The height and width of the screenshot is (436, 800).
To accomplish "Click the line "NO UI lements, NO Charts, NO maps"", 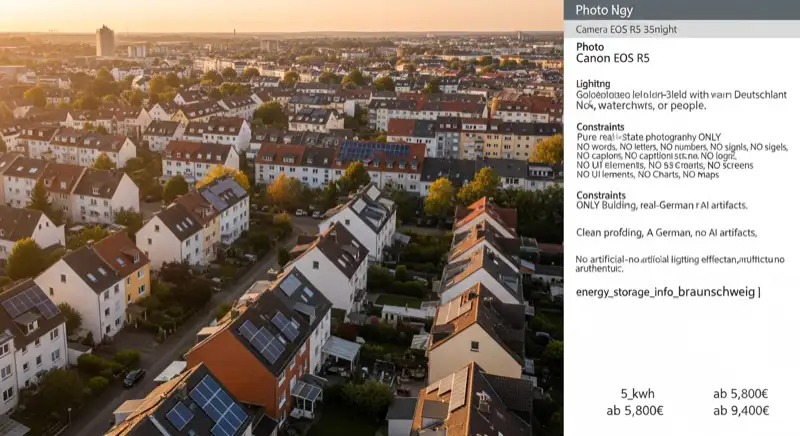I will pyautogui.click(x=647, y=174).
